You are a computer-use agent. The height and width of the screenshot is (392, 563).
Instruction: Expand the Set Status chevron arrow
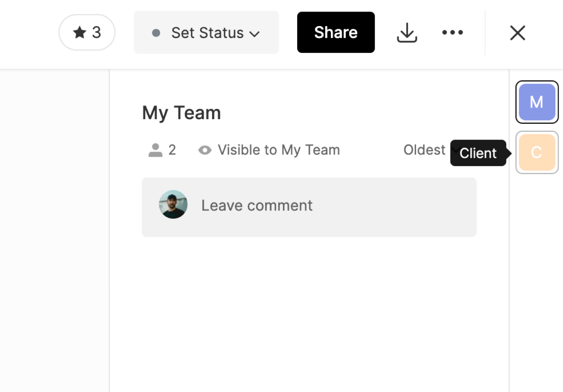pyautogui.click(x=255, y=34)
